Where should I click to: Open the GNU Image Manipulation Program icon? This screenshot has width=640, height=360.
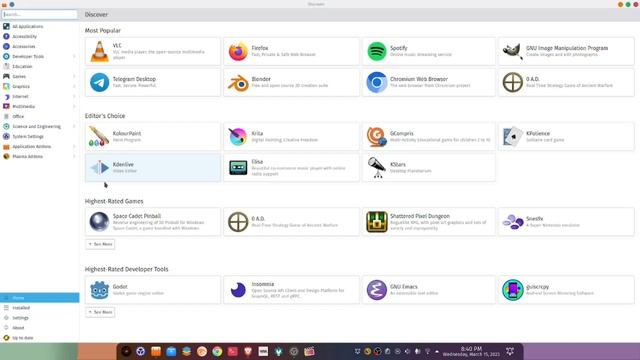(512, 51)
